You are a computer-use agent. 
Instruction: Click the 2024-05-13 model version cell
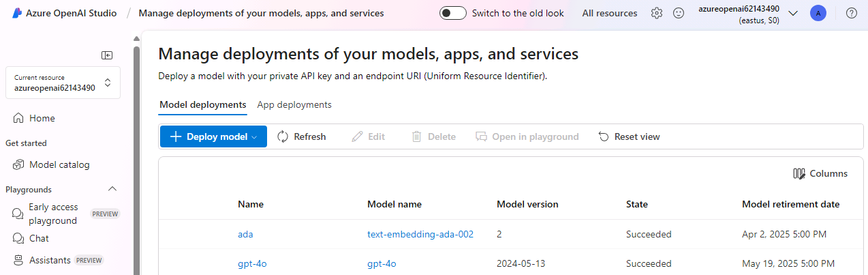(x=521, y=263)
